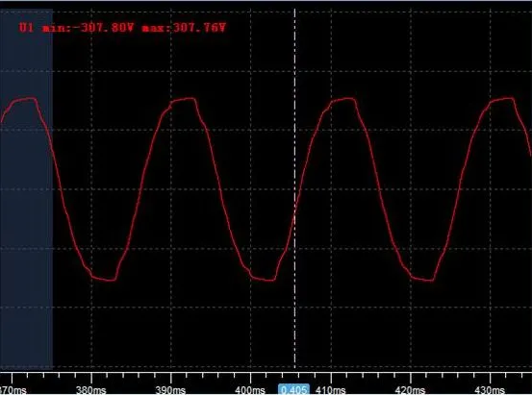Click the U1 channel label text
This screenshot has width=532, height=395.
click(26, 28)
